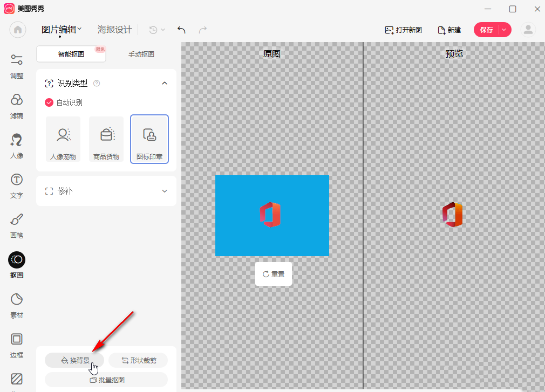The width and height of the screenshot is (545, 392).
Task: Click the 美图秀秀 app logo
Action: 9,8
